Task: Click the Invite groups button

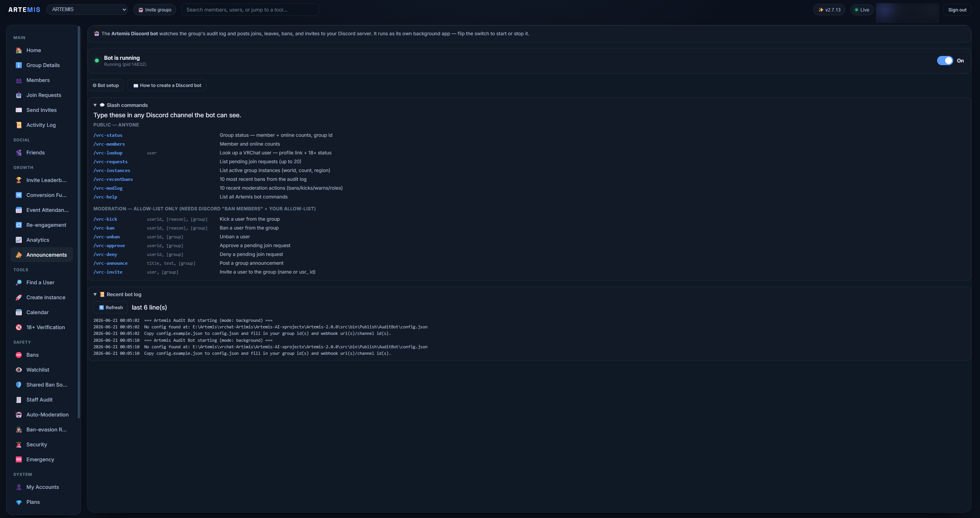Action: click(x=155, y=10)
